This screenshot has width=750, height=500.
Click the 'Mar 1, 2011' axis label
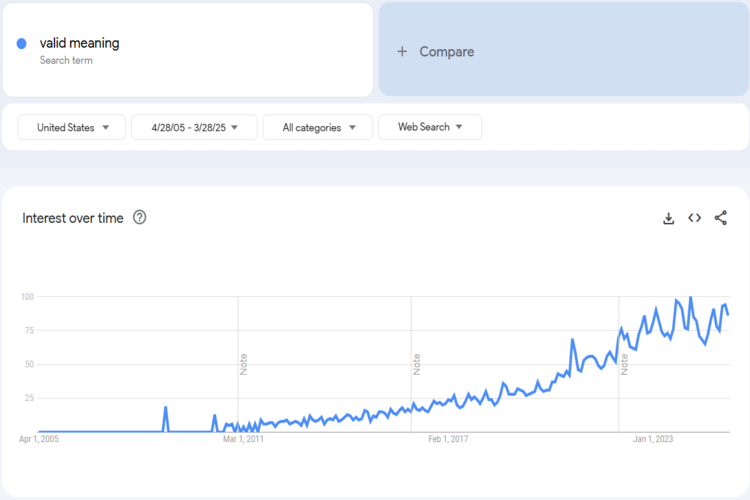(243, 439)
